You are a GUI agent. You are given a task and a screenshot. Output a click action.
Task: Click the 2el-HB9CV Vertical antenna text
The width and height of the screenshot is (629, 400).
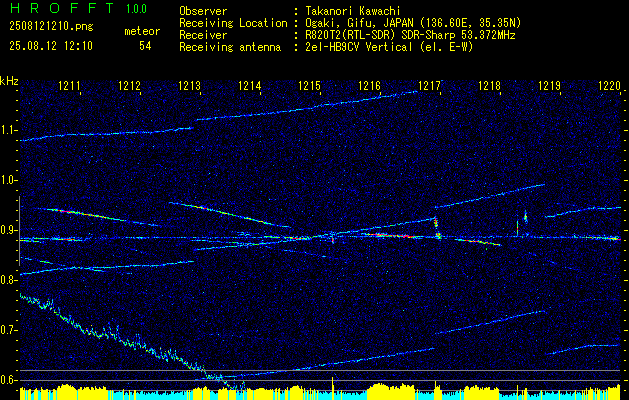[x=390, y=47]
